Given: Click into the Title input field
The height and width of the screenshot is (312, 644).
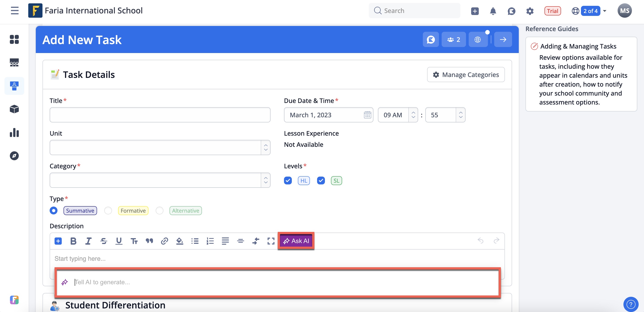Looking at the screenshot, I should pos(160,115).
